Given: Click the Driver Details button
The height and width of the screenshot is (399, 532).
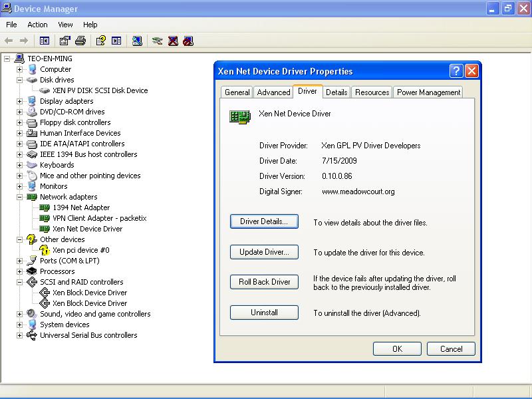Looking at the screenshot, I should pyautogui.click(x=264, y=221).
